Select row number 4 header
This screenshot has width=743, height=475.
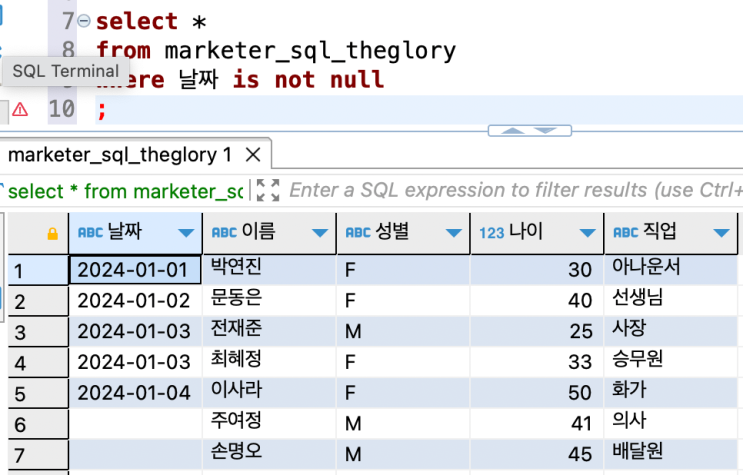coord(38,363)
